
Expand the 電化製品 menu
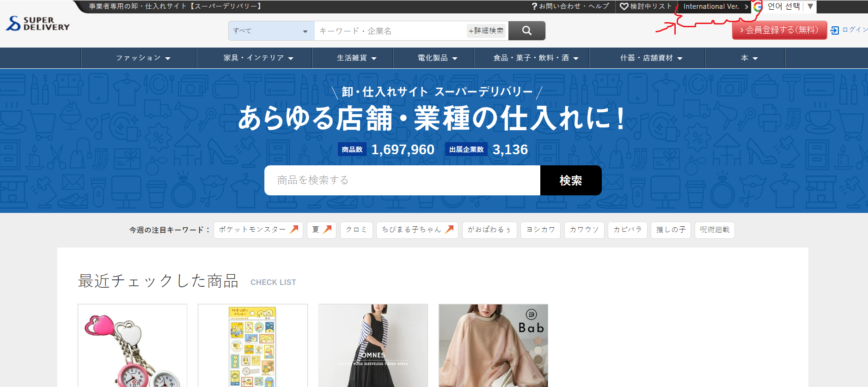coord(434,58)
